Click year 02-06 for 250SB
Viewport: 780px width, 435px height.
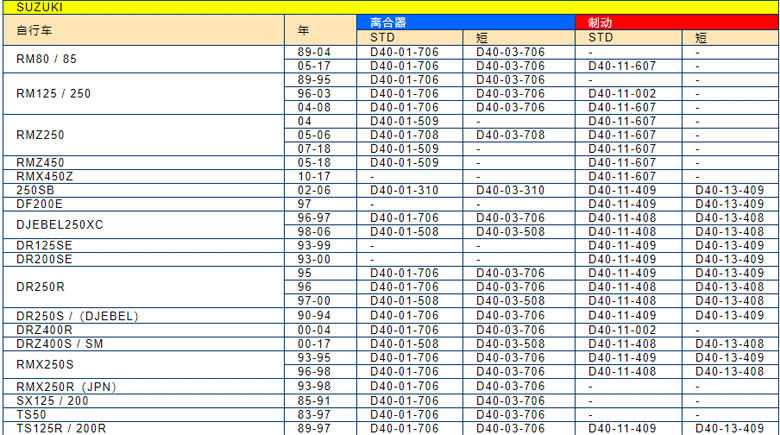tap(314, 190)
